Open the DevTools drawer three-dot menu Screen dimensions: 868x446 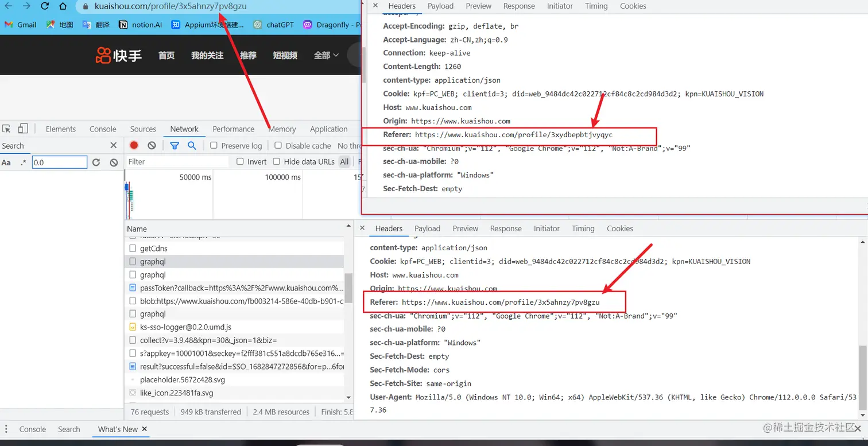click(6, 429)
